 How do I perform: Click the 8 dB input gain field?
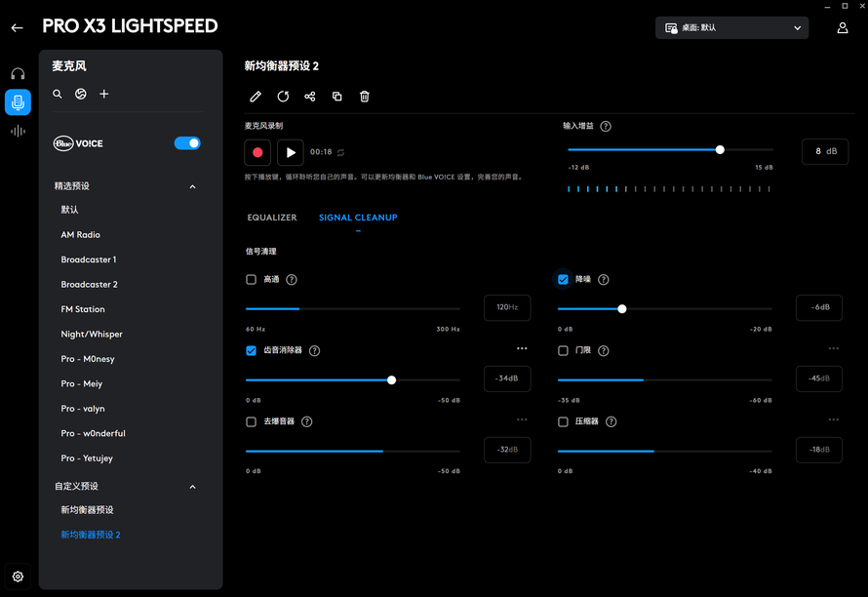point(825,151)
